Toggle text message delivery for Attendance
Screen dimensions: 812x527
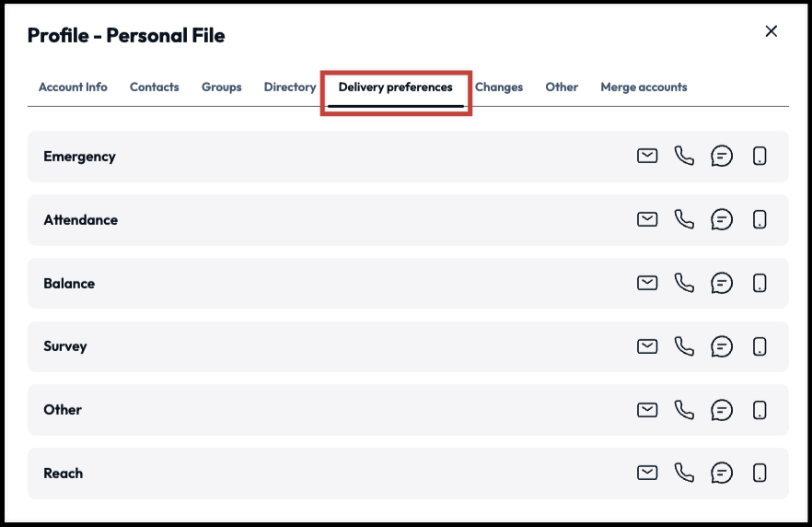coord(722,219)
